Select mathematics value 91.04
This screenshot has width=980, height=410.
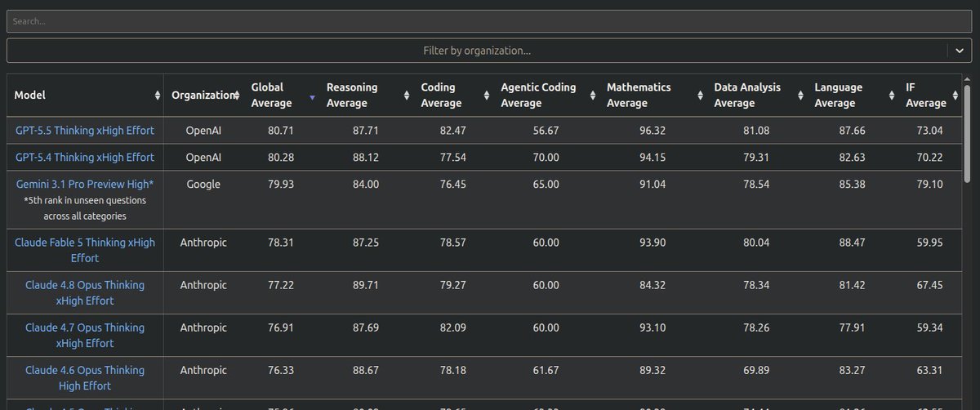point(652,185)
